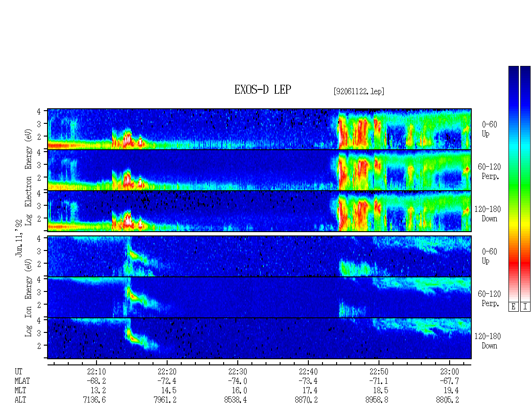Screen dimensions: 532x412
Task: Select the altitude value 7961.2
Action: 165,400
